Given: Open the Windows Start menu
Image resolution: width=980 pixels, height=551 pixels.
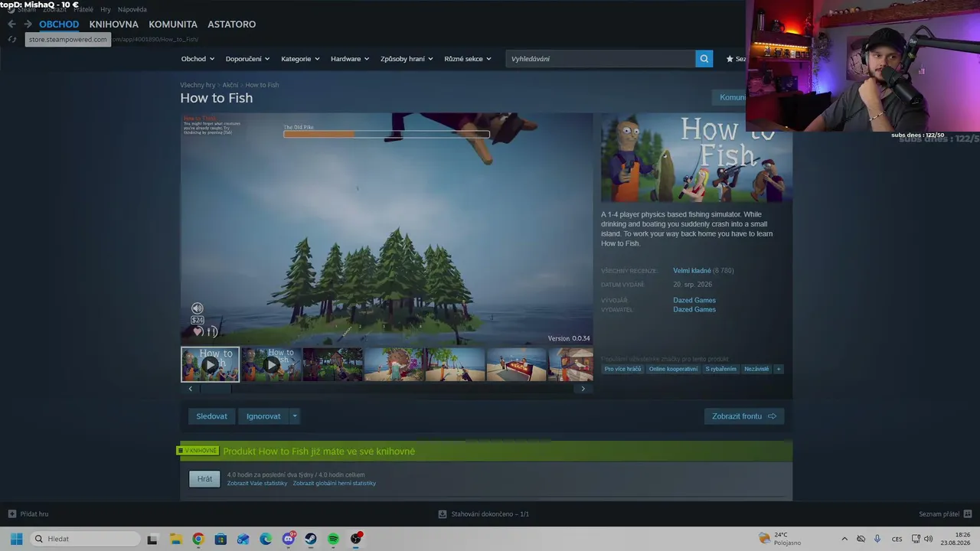Looking at the screenshot, I should pos(16,539).
